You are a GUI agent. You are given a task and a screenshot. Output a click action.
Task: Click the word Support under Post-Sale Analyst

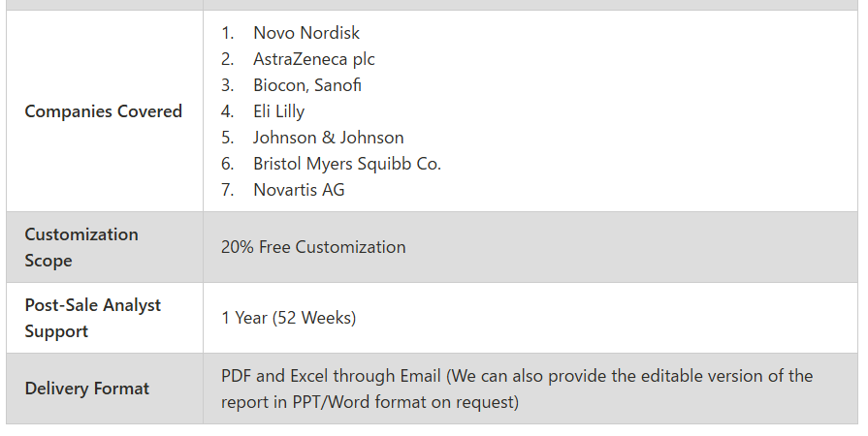click(56, 331)
